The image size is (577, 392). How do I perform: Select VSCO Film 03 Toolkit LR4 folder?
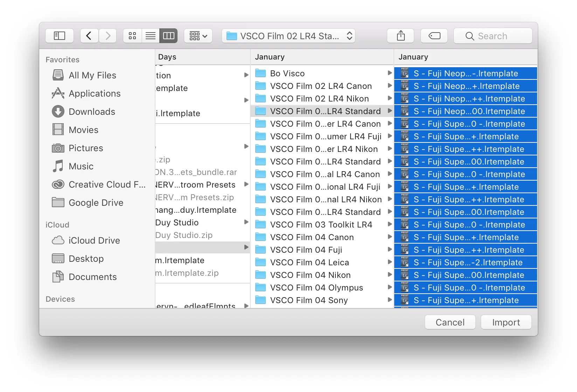322,225
